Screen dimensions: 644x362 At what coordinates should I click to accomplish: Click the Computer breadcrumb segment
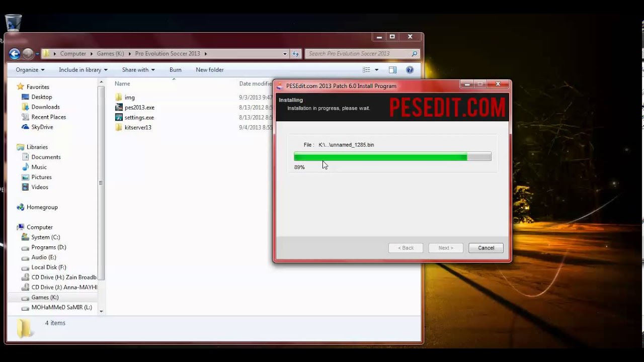(x=73, y=53)
